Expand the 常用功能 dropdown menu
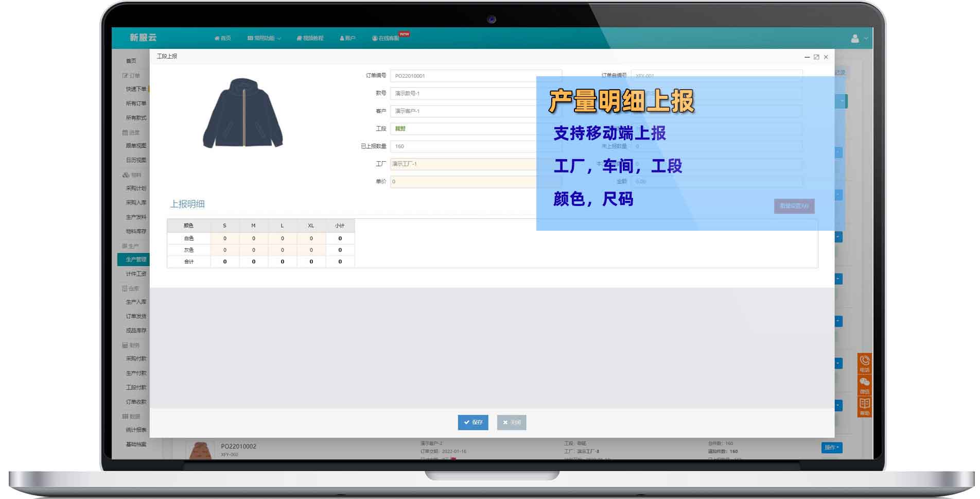The width and height of the screenshot is (980, 499). pyautogui.click(x=264, y=38)
